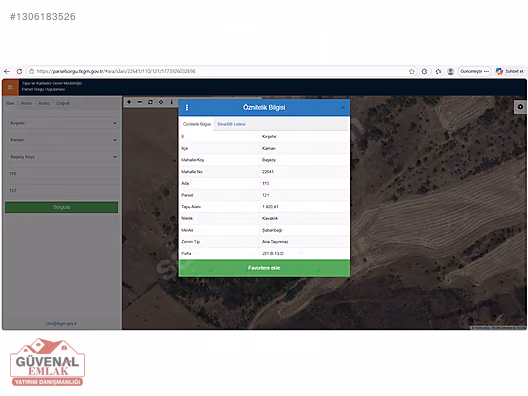528x396 pixels.
Task: Click the site info icon in address bar
Action: click(31, 71)
